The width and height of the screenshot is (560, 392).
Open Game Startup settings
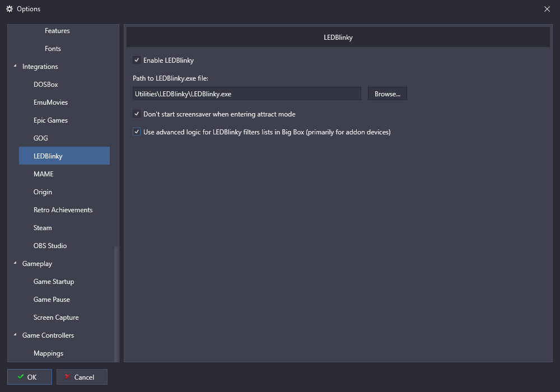(x=54, y=282)
